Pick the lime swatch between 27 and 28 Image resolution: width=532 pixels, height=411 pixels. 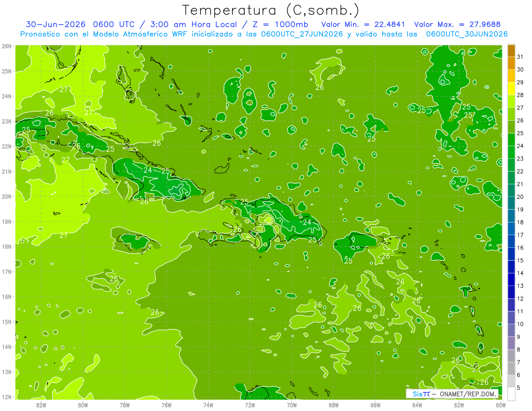coord(511,102)
